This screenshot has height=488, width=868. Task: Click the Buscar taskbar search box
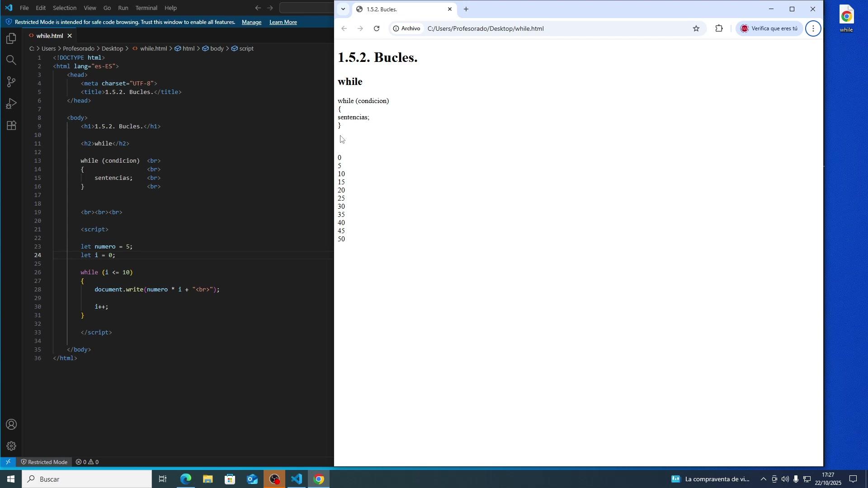coord(87,479)
